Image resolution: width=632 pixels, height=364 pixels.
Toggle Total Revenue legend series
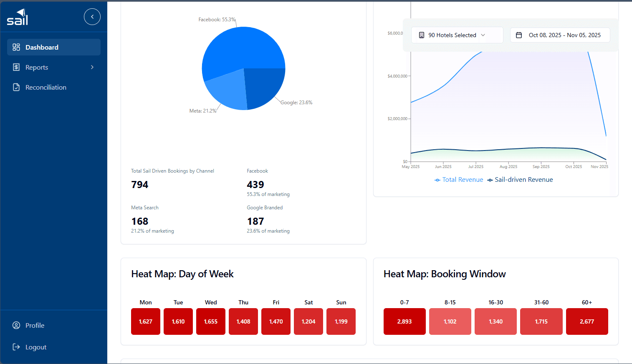point(459,180)
